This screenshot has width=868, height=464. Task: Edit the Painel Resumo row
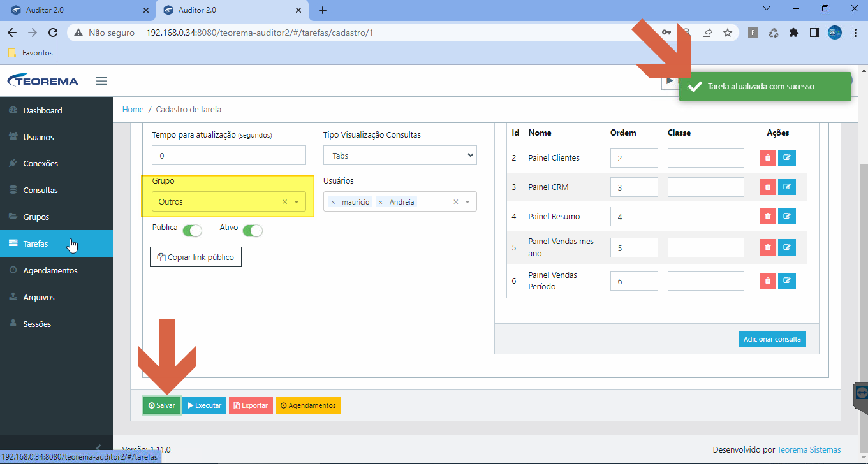tap(787, 216)
